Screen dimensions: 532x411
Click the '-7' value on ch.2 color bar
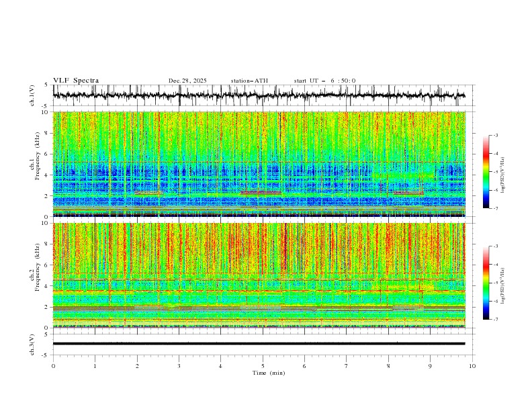(495, 320)
